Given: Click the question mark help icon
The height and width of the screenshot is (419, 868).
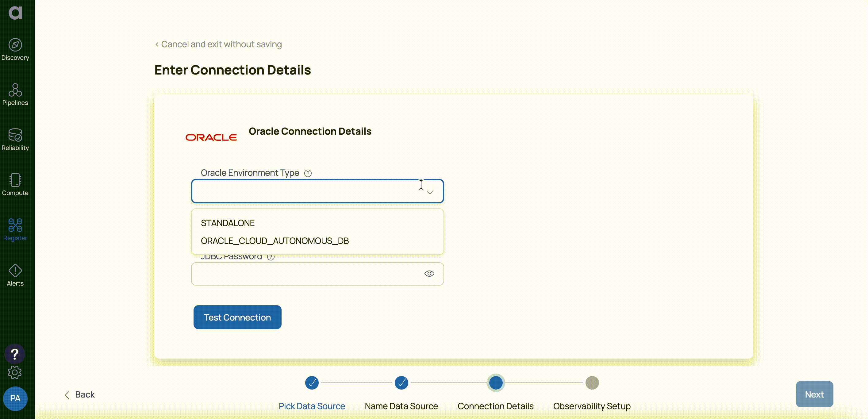Looking at the screenshot, I should [14, 354].
